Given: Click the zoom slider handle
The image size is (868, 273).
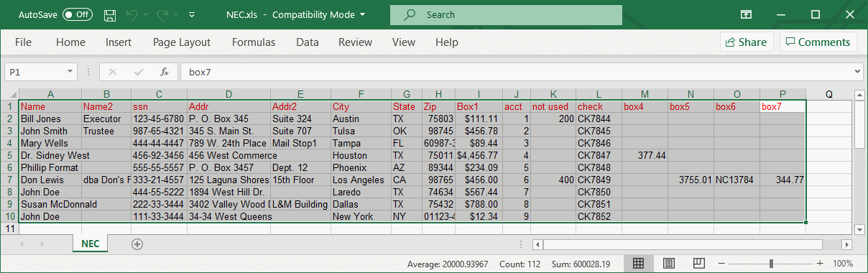Looking at the screenshot, I should 772,264.
